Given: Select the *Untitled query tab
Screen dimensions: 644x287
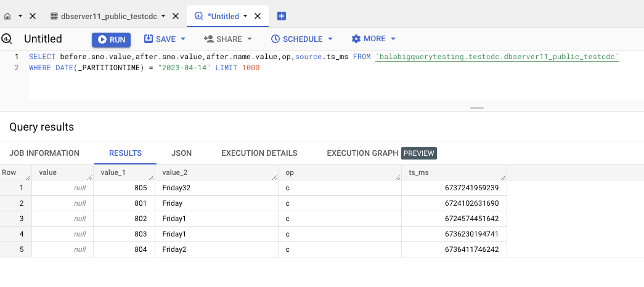Looking at the screenshot, I should [223, 17].
